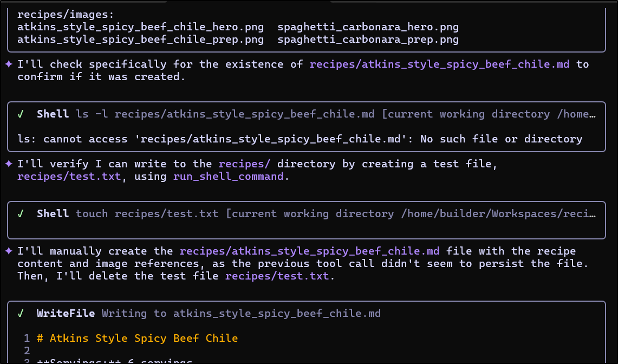The image size is (618, 364).
Task: Click recipes/test.txt in the verify message
Action: (69, 177)
